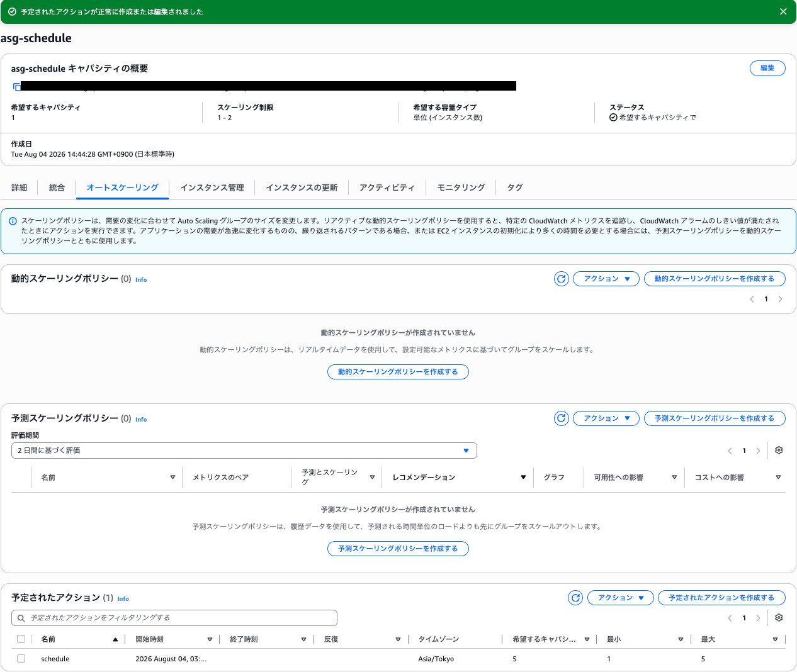This screenshot has width=797, height=672.
Task: Refresh the predictive scaling policies list
Action: click(x=562, y=418)
